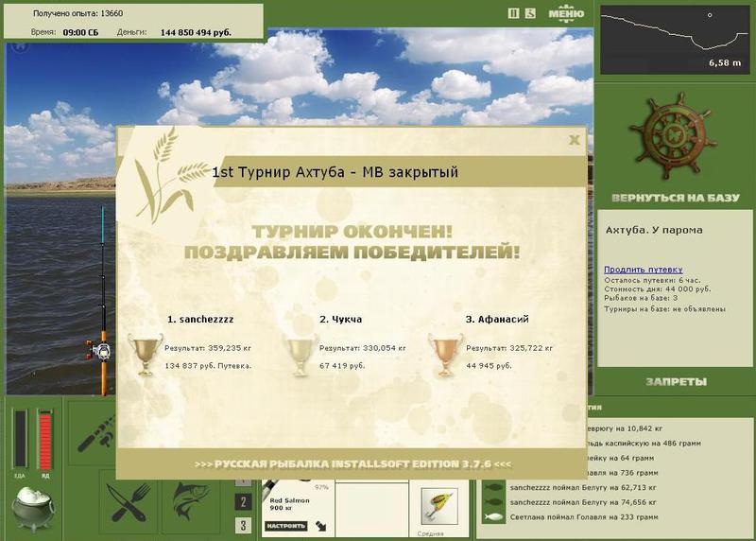Click the prize '44 945 руб.'

click(x=489, y=366)
